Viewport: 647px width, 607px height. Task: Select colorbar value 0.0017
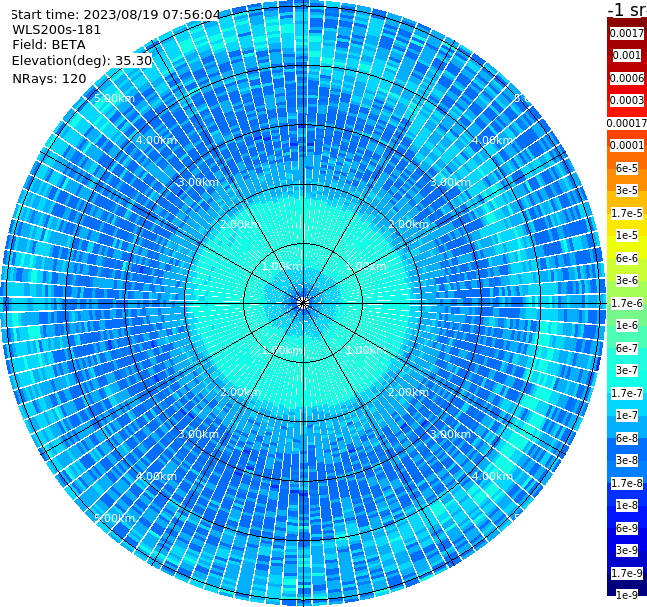pos(627,33)
